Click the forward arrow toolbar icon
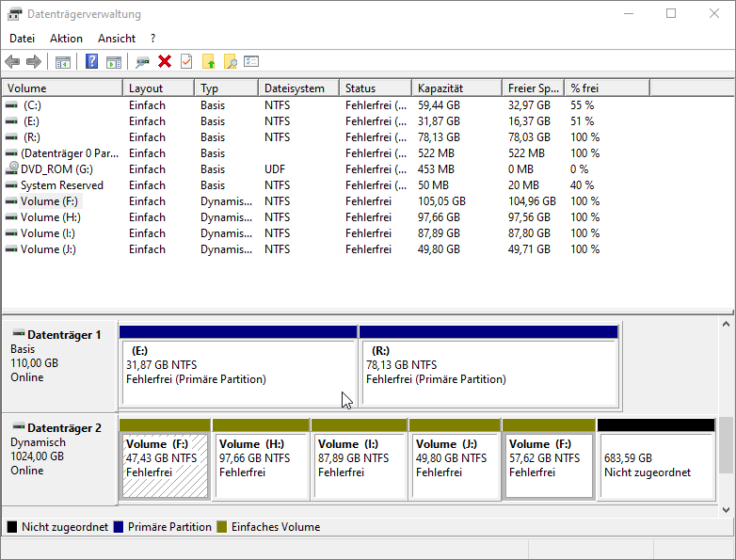Screen dimensions: 736x560 (34, 61)
